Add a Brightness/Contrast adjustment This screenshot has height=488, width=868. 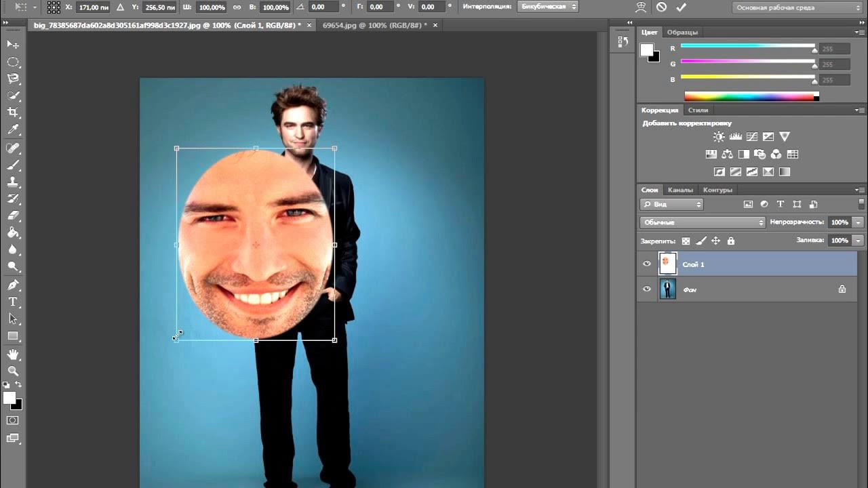click(x=719, y=137)
